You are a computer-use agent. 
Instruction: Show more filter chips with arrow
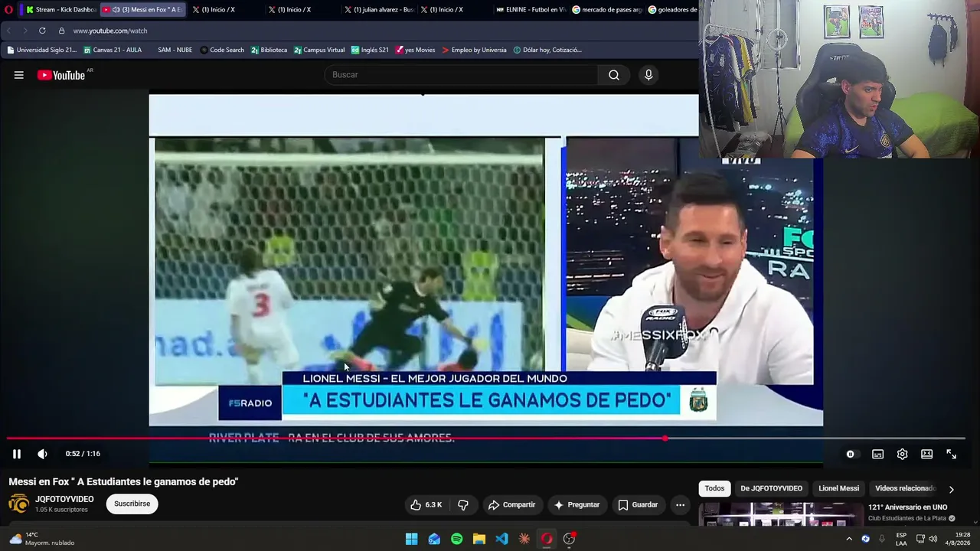[952, 489]
